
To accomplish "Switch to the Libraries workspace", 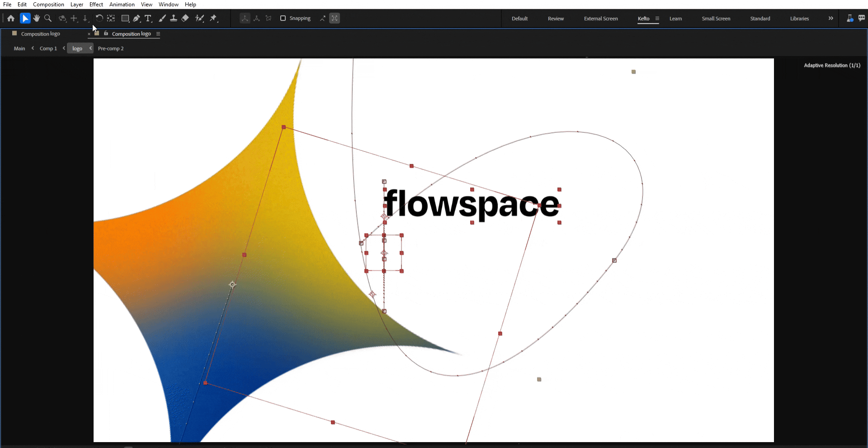I will [799, 19].
